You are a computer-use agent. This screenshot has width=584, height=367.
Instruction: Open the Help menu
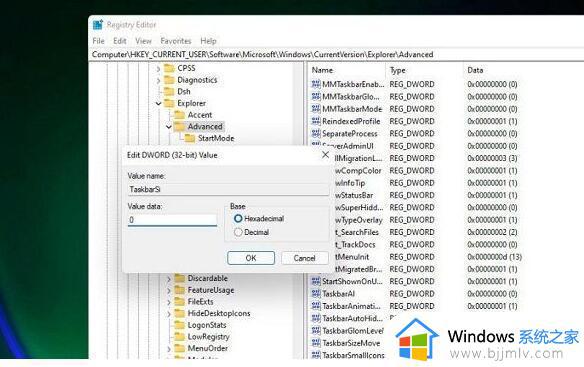coord(208,41)
